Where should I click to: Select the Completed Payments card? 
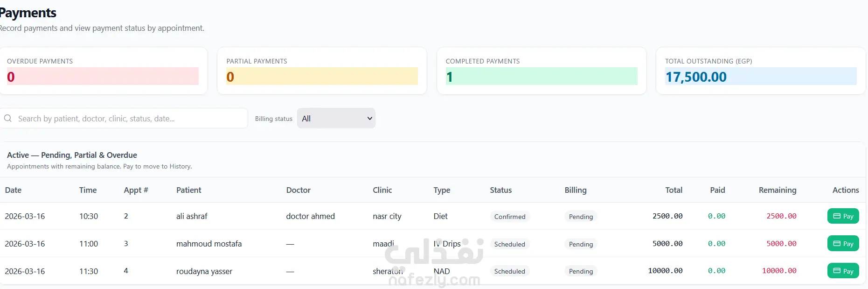(541, 71)
